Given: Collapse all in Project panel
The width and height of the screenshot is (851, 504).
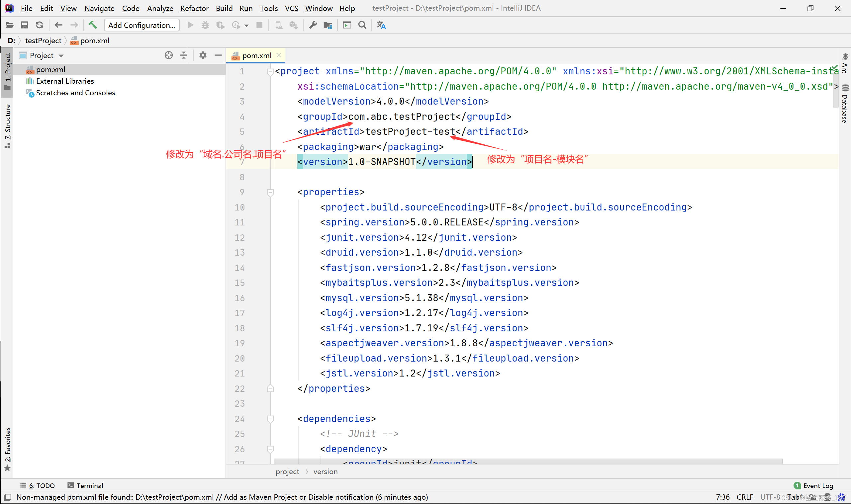Looking at the screenshot, I should click(x=184, y=55).
